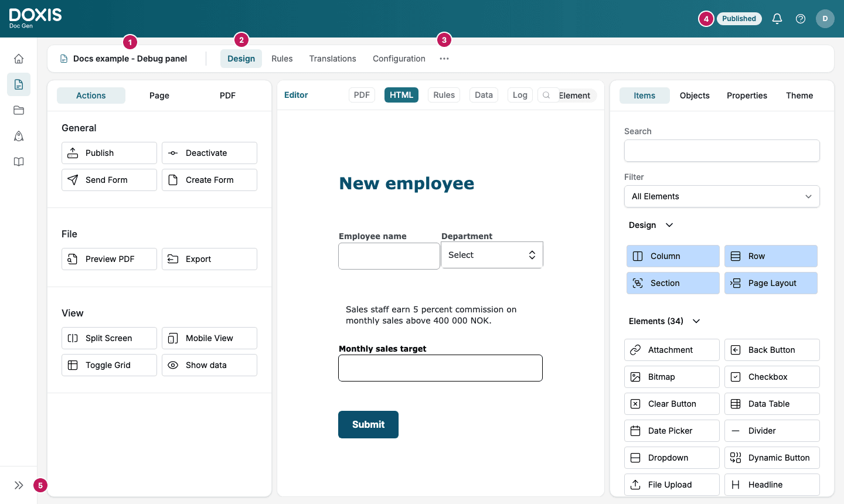Expand the sidebar with the double chevron
Image resolution: width=844 pixels, height=504 pixels.
(x=19, y=485)
